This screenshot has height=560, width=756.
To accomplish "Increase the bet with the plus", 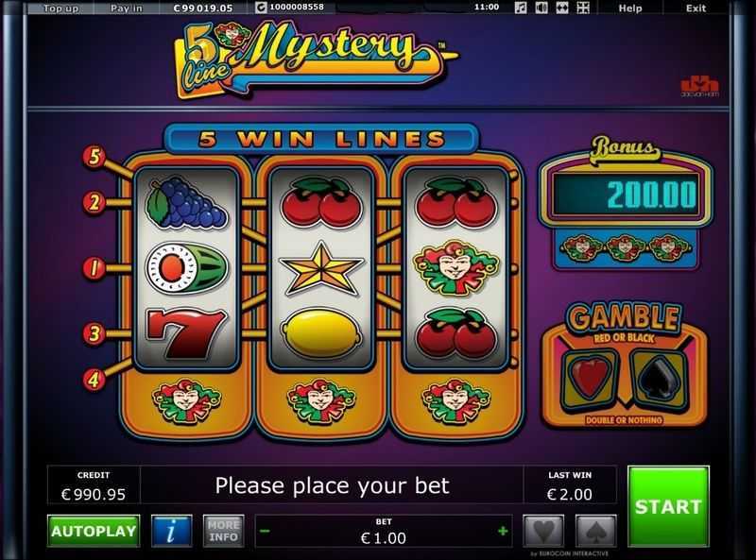I will pyautogui.click(x=503, y=531).
